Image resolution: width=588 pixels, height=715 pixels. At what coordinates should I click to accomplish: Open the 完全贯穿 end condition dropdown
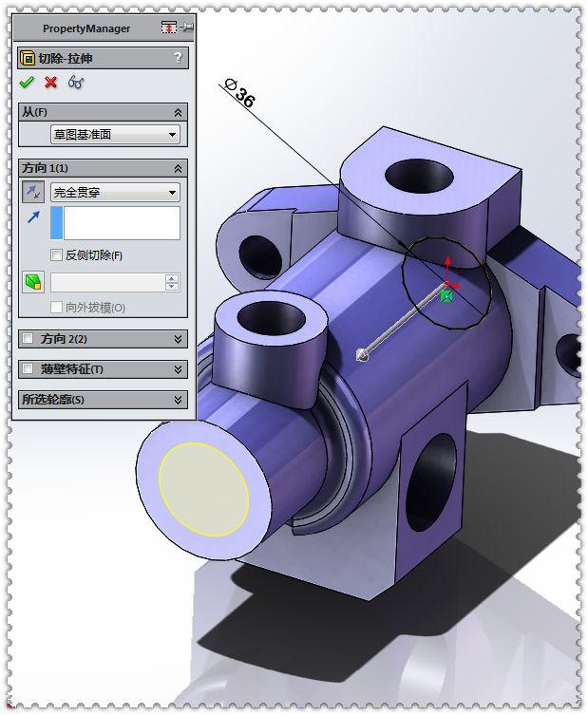(115, 192)
